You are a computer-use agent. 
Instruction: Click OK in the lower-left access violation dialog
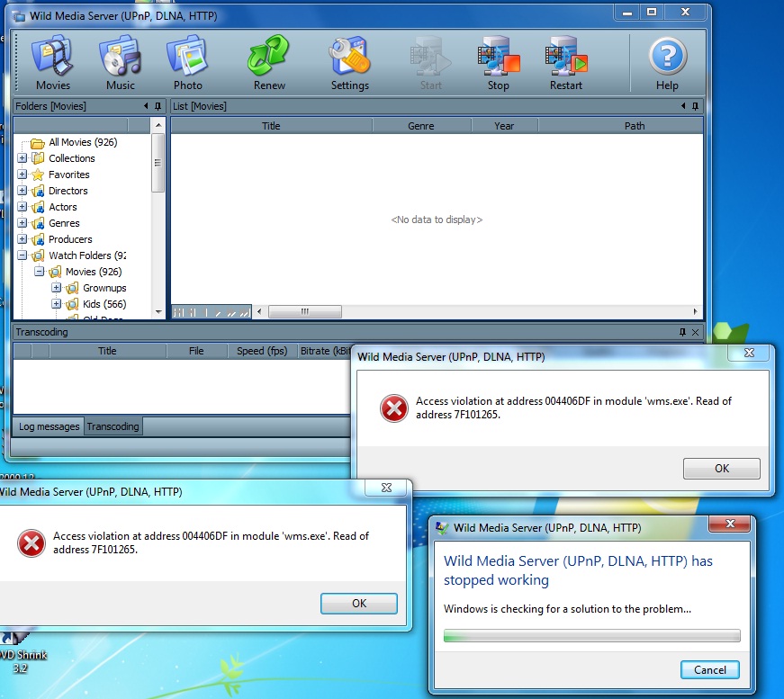(x=359, y=604)
